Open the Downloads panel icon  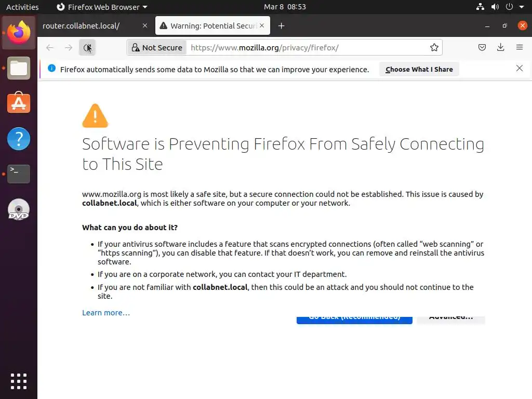coord(500,48)
